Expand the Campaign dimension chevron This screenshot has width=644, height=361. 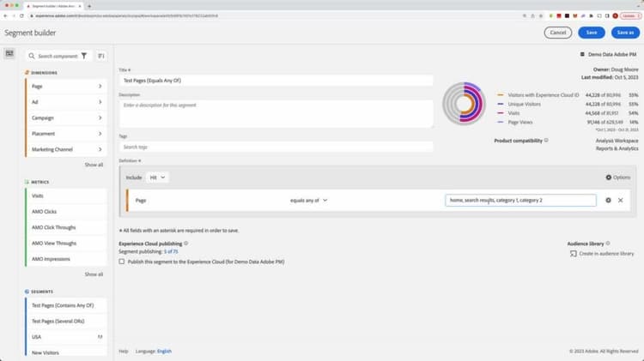coord(100,117)
